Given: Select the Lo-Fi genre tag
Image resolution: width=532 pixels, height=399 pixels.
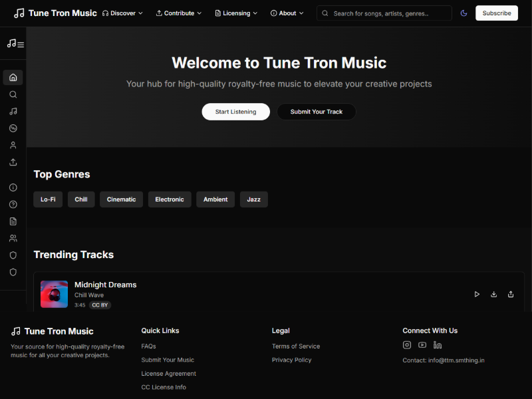Looking at the screenshot, I should tap(48, 199).
